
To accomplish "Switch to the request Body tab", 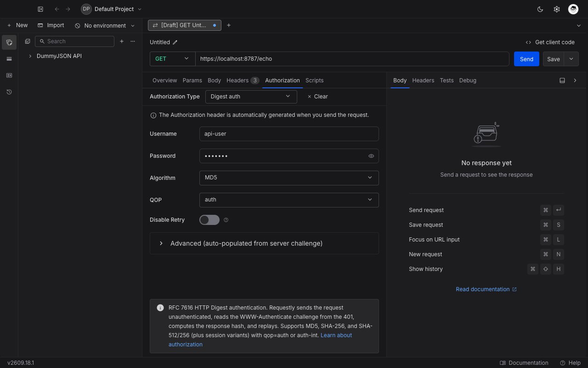I will coord(214,80).
